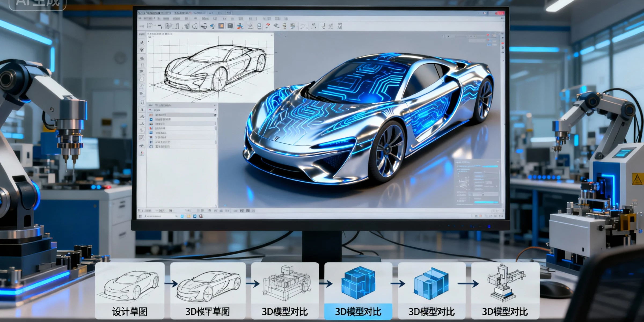Select the highlighted 3D模型对比 step tab
This screenshot has height=322, width=644.
pyautogui.click(x=358, y=311)
